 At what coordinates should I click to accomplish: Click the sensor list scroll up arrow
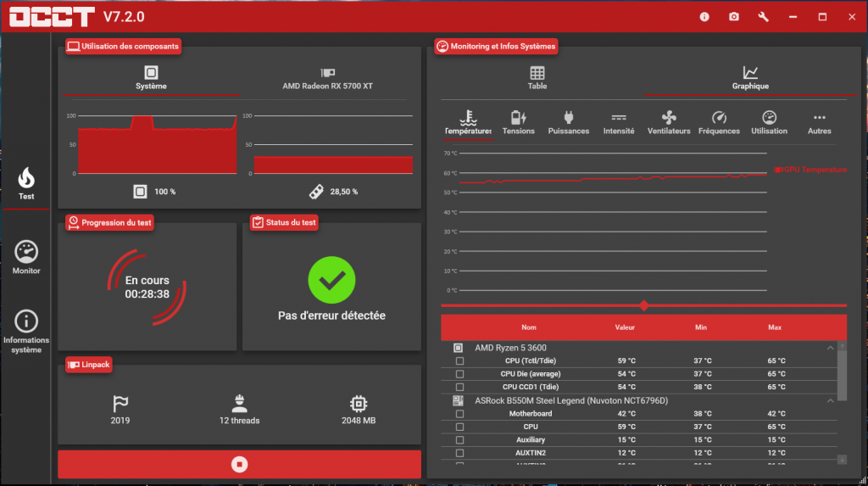coord(842,346)
